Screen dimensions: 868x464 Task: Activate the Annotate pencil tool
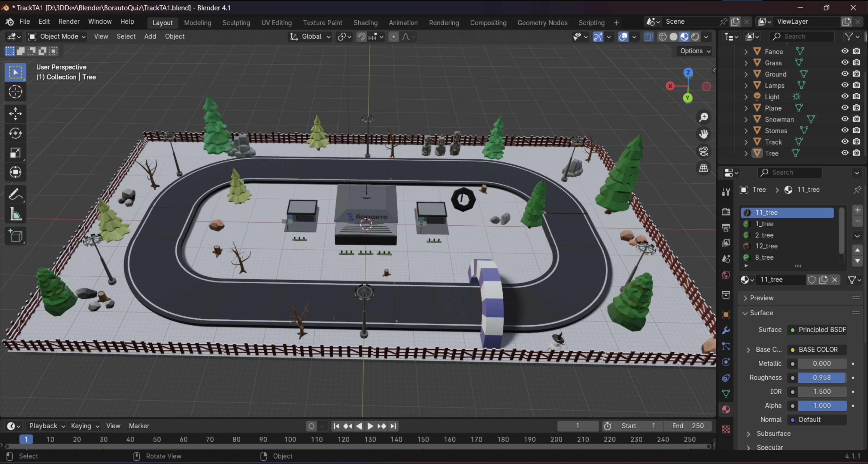(x=15, y=194)
